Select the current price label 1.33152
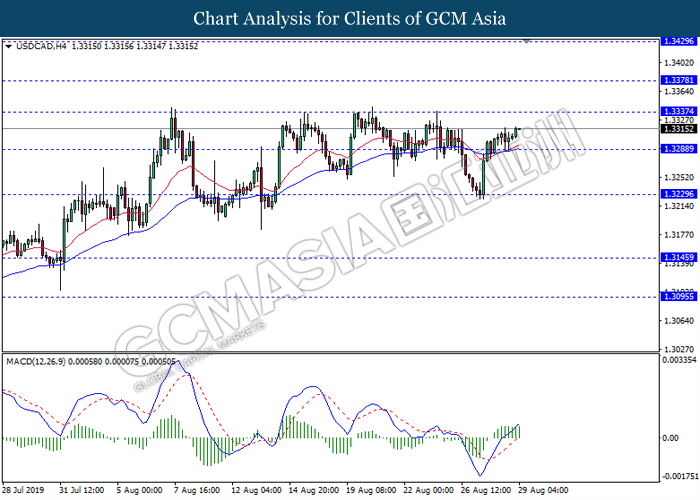Screen dimensions: 700x500 pyautogui.click(x=679, y=129)
